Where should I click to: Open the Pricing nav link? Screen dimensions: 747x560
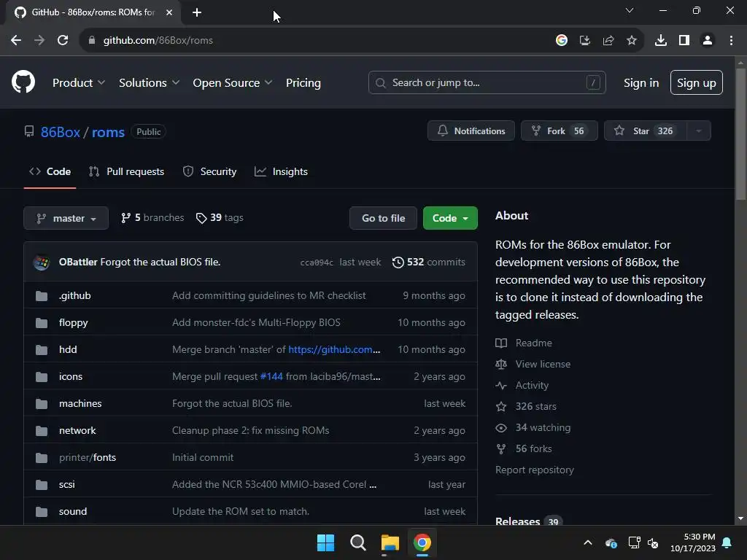[303, 82]
